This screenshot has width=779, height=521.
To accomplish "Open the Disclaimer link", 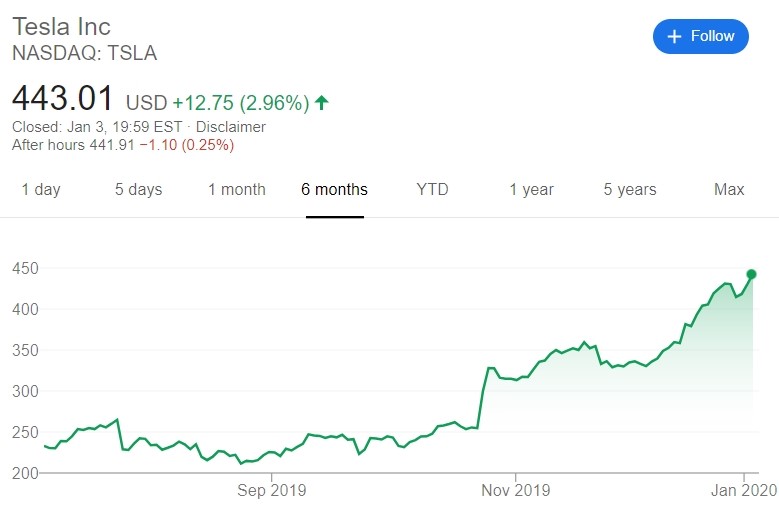I will (x=231, y=127).
